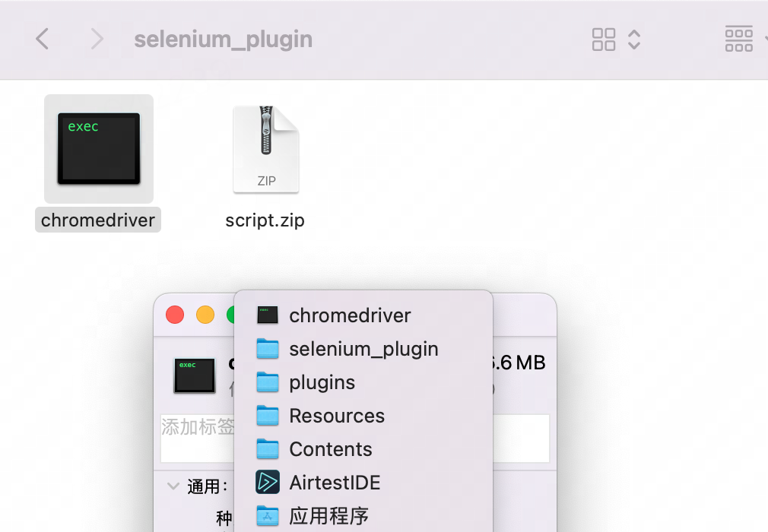Click the Resources folder icon in menu
This screenshot has height=532, width=768.
(268, 415)
